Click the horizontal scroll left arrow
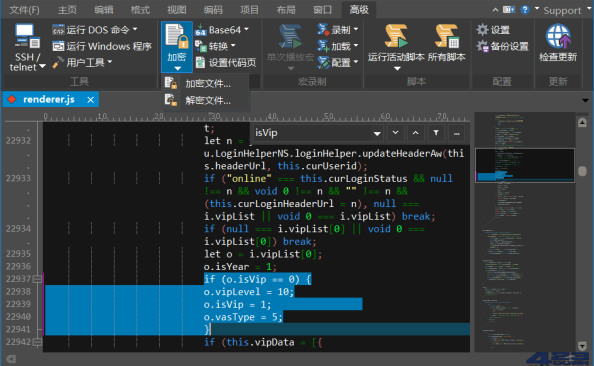Image resolution: width=594 pixels, height=366 pixels. click(x=11, y=359)
